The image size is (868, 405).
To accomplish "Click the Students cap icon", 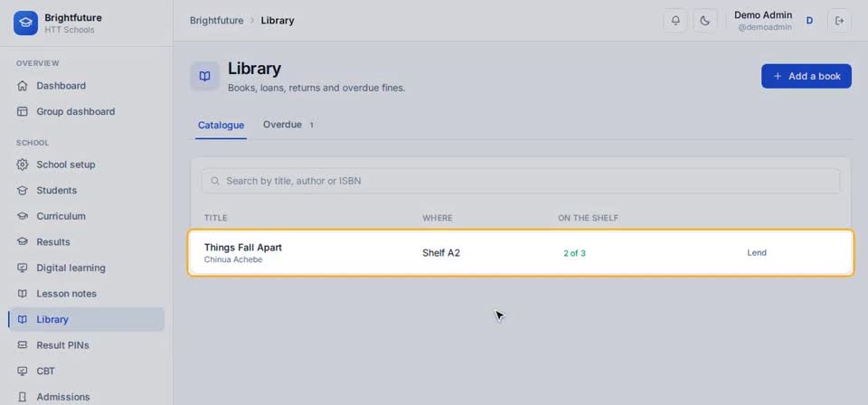I will pos(22,191).
